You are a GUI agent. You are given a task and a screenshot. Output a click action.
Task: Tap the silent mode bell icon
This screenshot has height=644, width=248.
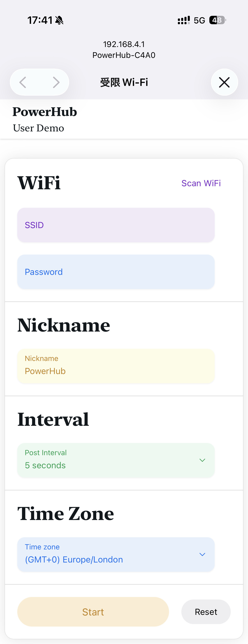coord(59,20)
